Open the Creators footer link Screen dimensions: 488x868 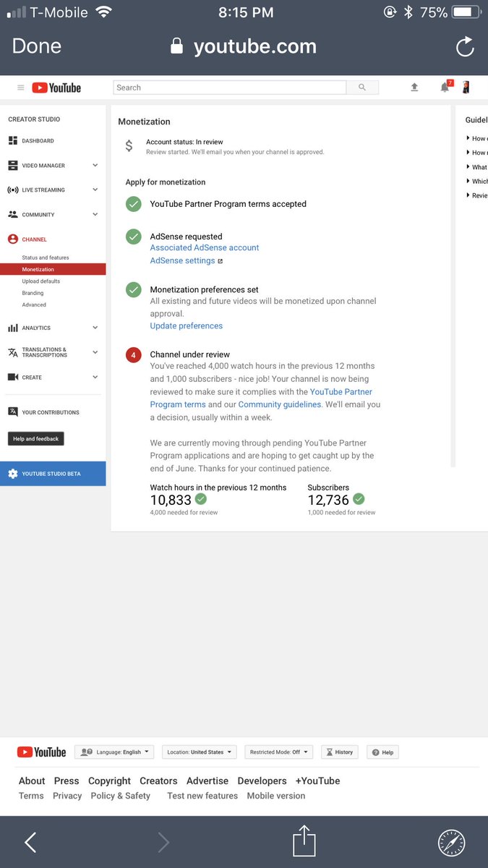(158, 780)
